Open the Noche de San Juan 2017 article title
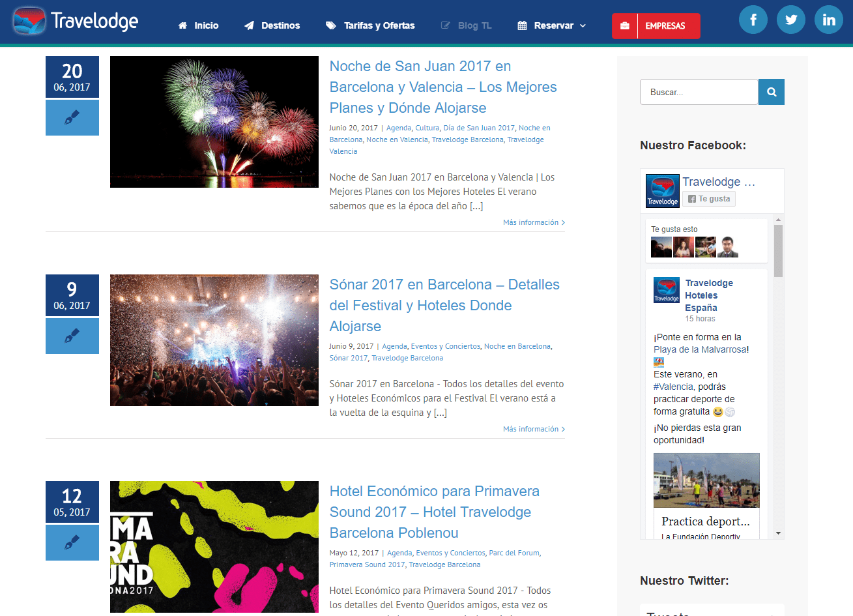 coord(443,87)
